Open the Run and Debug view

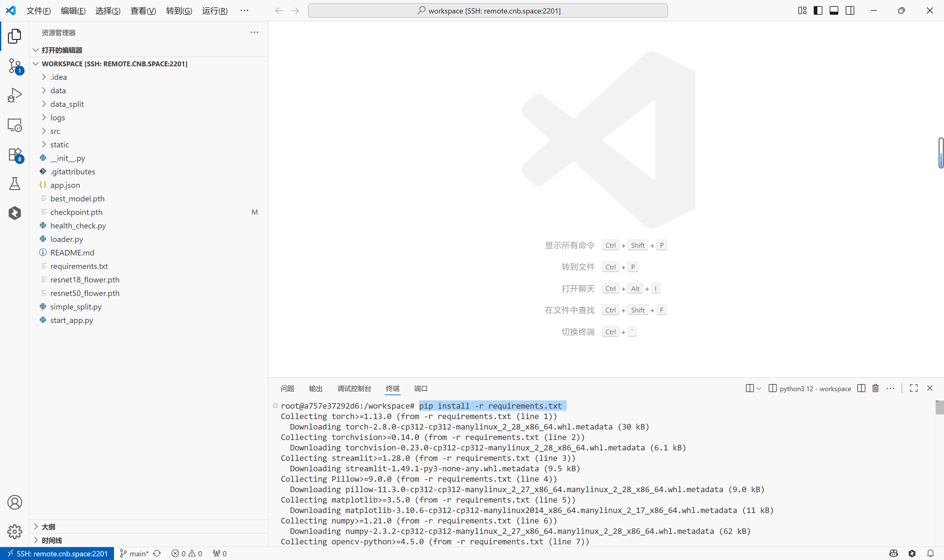(15, 95)
